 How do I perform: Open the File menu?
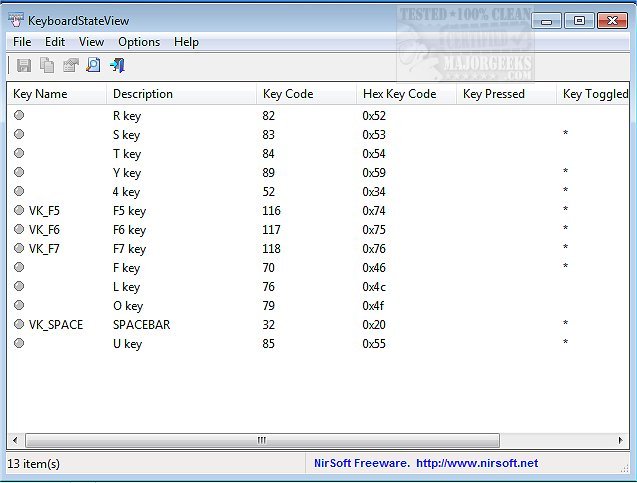coord(22,42)
